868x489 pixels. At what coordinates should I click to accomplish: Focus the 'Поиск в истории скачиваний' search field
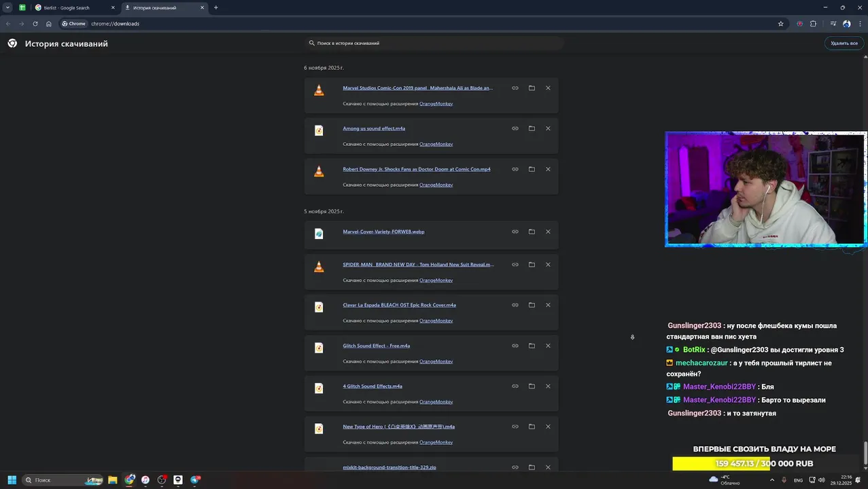[x=435, y=43]
